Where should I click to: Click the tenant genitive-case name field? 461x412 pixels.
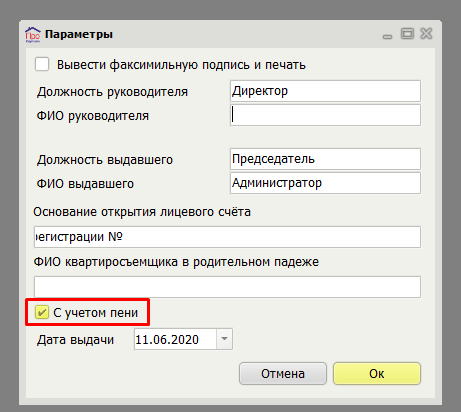[x=227, y=287]
